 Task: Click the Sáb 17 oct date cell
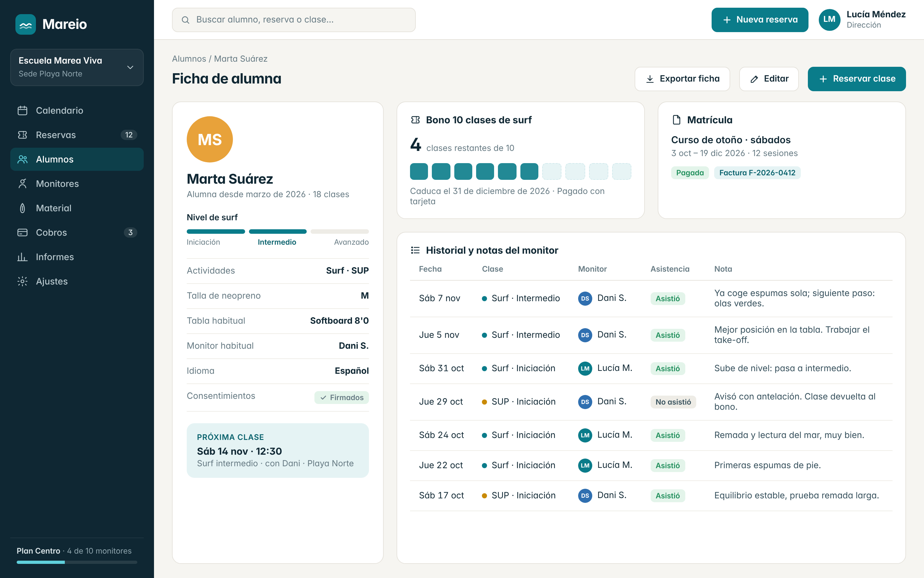pyautogui.click(x=441, y=495)
